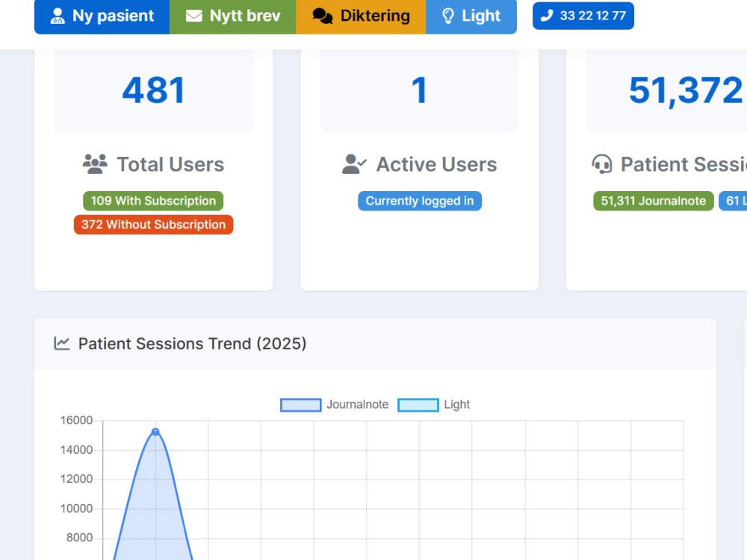747x560 pixels.
Task: Click the phone handset icon
Action: click(x=547, y=16)
